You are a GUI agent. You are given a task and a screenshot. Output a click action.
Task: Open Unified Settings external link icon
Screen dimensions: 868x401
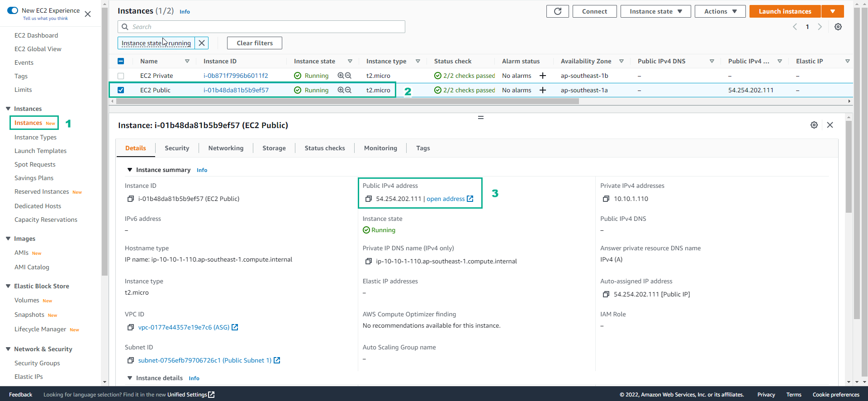point(211,395)
